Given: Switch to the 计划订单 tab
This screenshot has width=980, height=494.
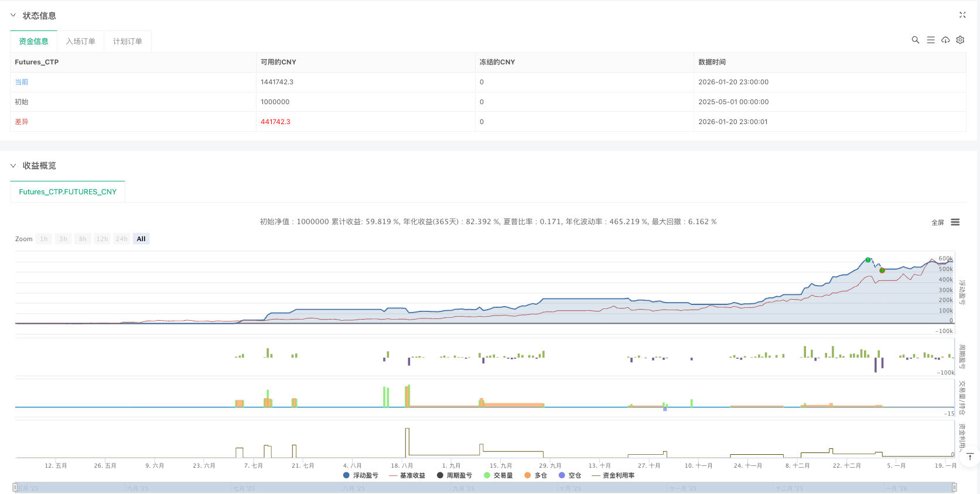Looking at the screenshot, I should pyautogui.click(x=127, y=42).
